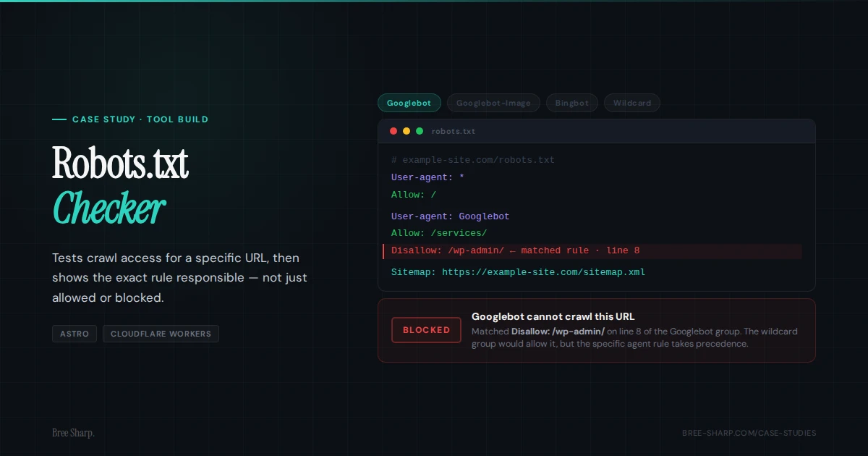Image resolution: width=868 pixels, height=456 pixels.
Task: Click the description paragraph starting 'Tests crawl access'
Action: (x=179, y=278)
